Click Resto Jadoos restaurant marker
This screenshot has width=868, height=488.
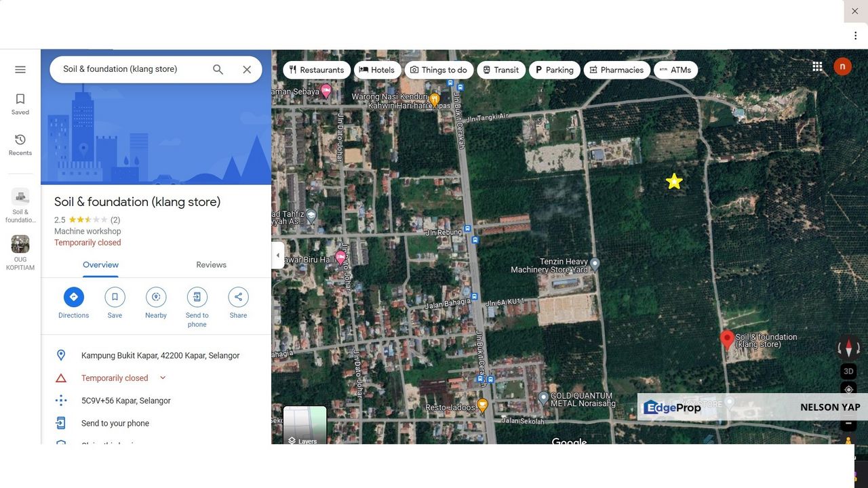(482, 405)
